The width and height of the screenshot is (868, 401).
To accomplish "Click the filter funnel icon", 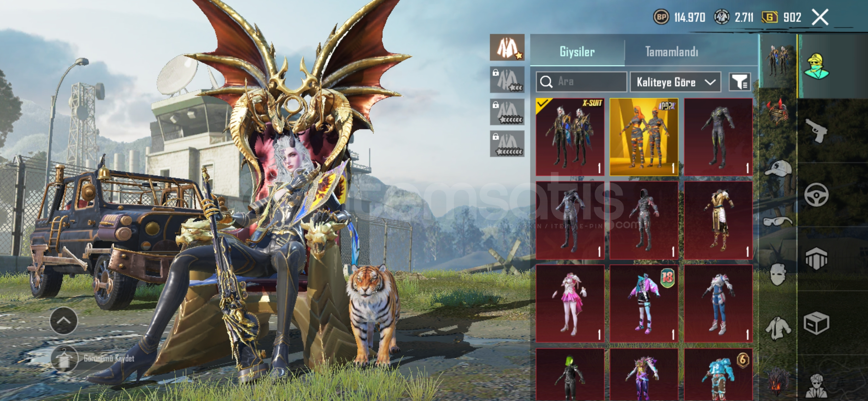I will (x=740, y=82).
